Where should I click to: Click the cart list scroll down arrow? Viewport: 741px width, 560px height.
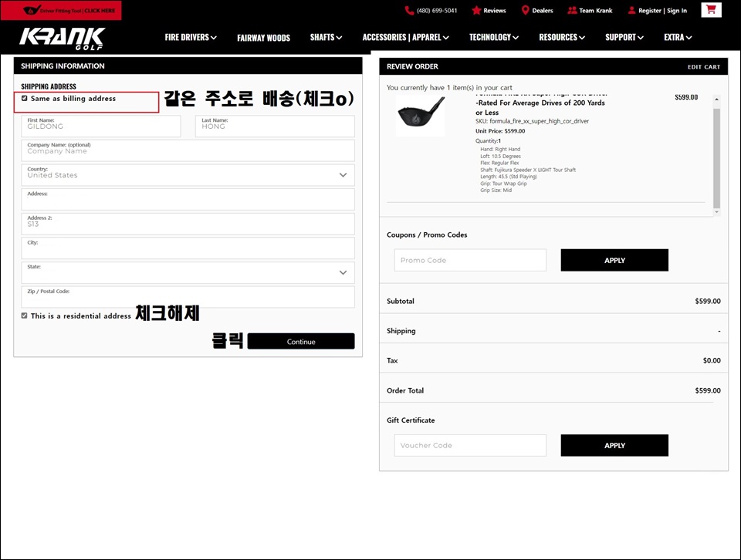(x=716, y=212)
